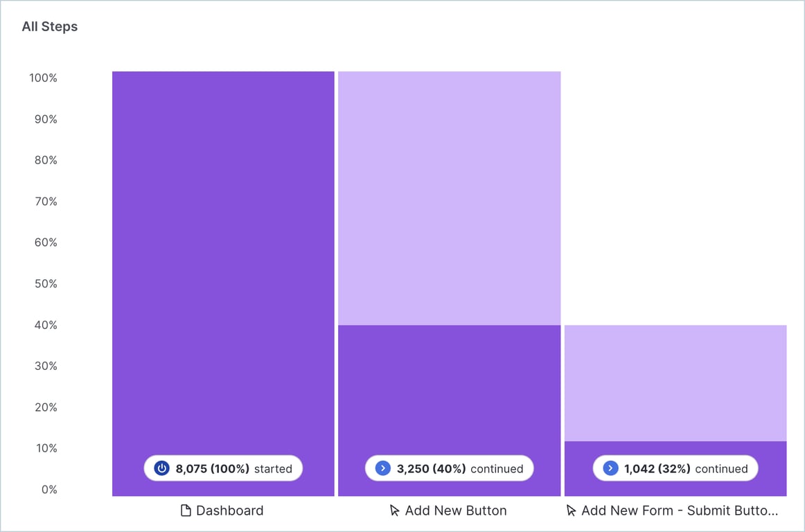This screenshot has height=532, width=805.
Task: Click the power icon in the started badge
Action: click(161, 468)
